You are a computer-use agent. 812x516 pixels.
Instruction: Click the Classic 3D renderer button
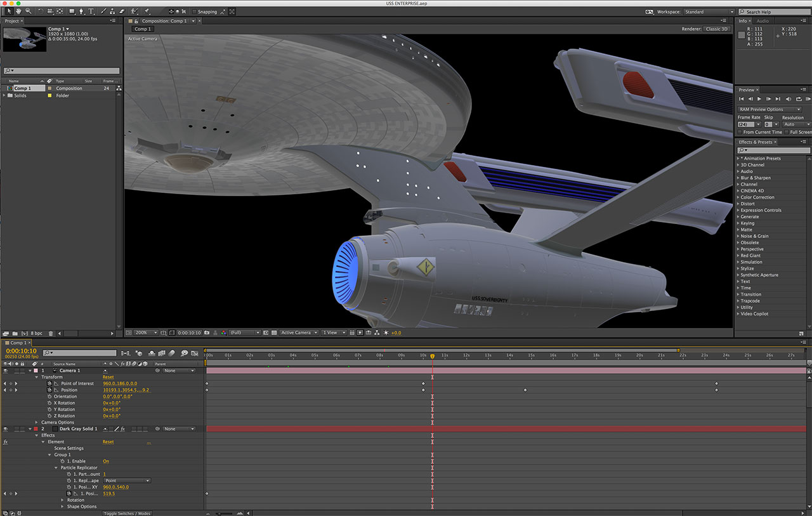pyautogui.click(x=717, y=29)
